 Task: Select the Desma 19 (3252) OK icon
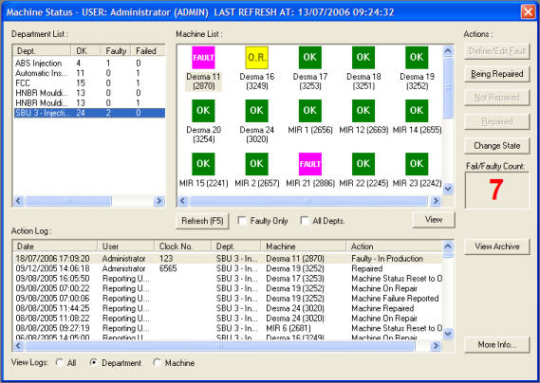tap(417, 58)
